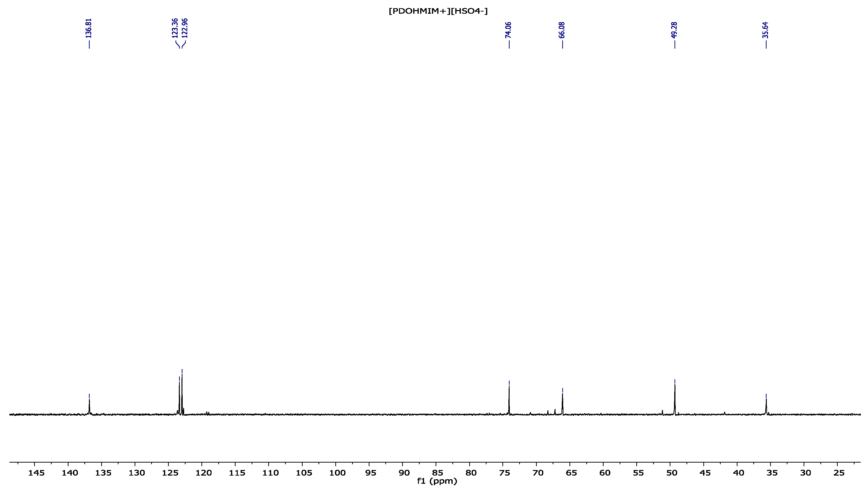
Task: Click the 50 tick label on axis
Action: pyautogui.click(x=672, y=473)
